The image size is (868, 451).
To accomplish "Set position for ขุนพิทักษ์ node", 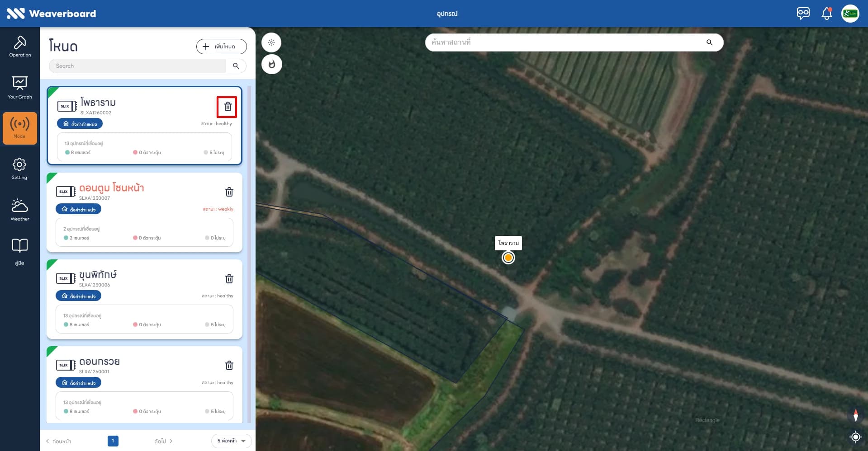I will tap(79, 296).
